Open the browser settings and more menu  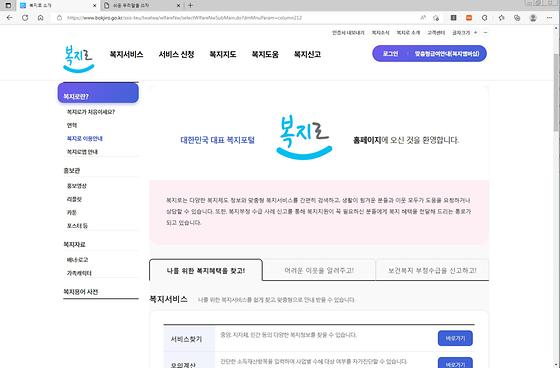pyautogui.click(x=549, y=18)
